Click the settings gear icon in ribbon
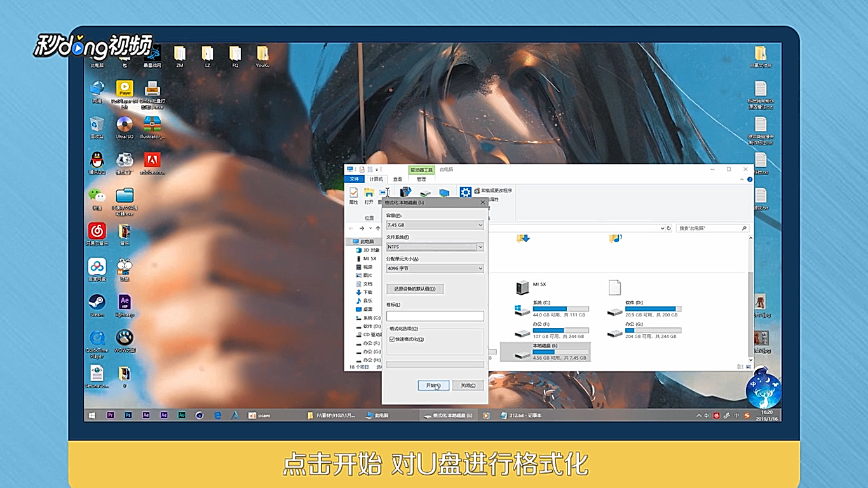Image resolution: width=868 pixels, height=488 pixels. (x=466, y=192)
